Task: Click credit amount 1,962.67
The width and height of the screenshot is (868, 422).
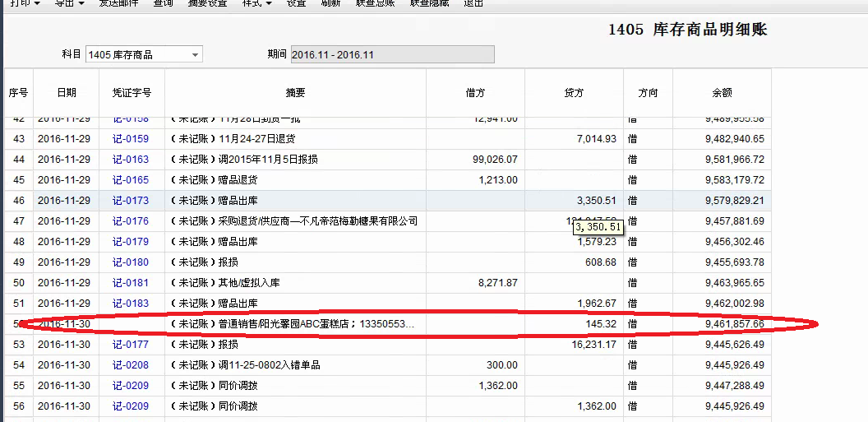Action: pyautogui.click(x=597, y=304)
